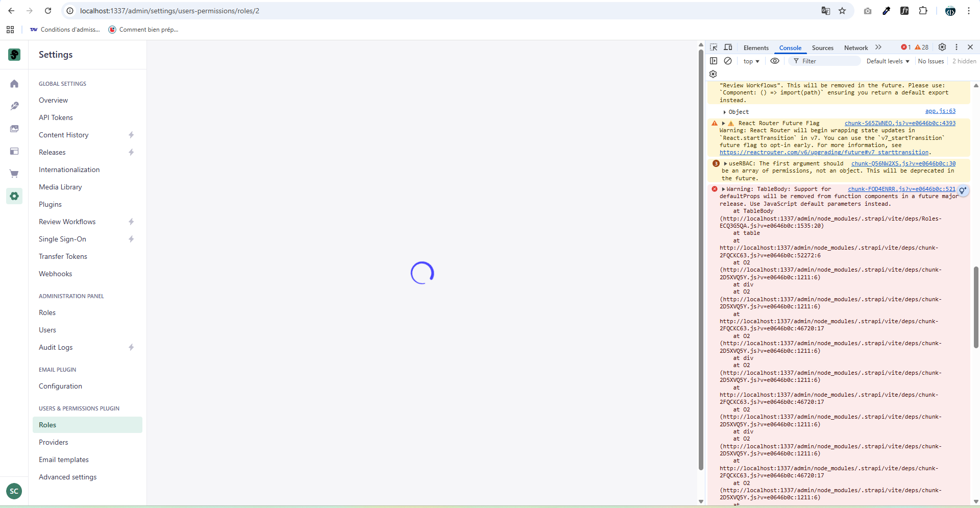
Task: Open the console settings gear icon
Action: [713, 74]
